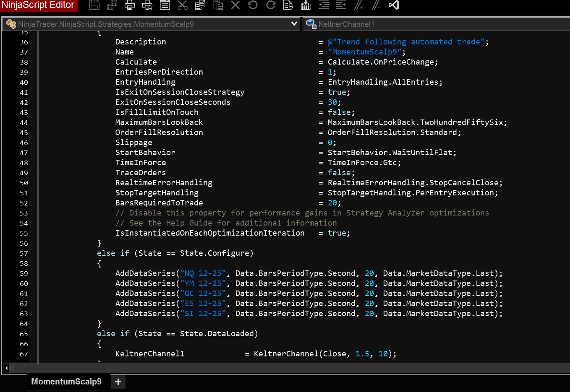Click the IsFillLimitOnTouch false value
Screen dimensions: 570x392
pos(339,112)
